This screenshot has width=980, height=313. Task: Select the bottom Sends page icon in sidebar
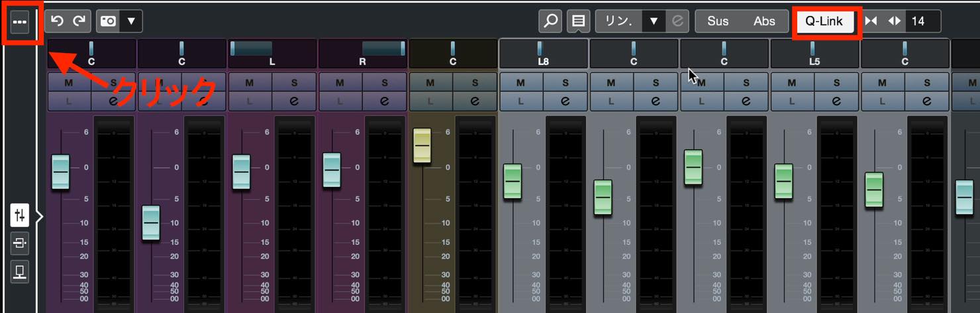(20, 272)
